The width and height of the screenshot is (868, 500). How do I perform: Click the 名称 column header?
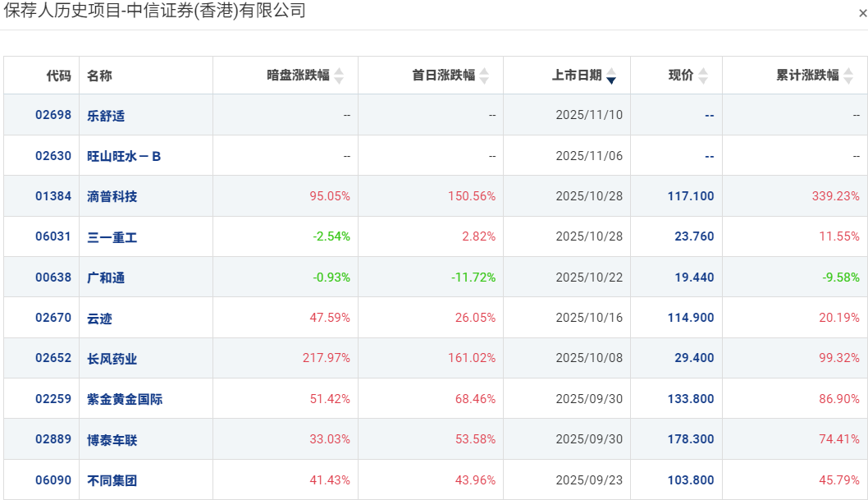[x=99, y=76]
